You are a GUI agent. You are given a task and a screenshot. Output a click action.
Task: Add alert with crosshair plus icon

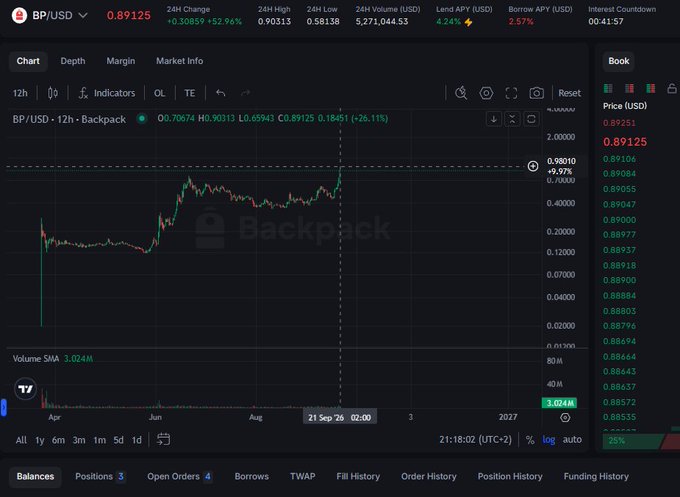pos(533,166)
